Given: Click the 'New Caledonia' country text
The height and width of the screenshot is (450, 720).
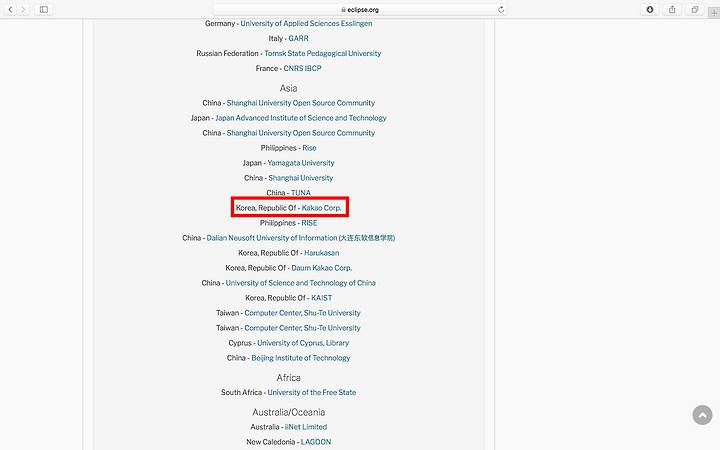Looking at the screenshot, I should (x=270, y=442).
